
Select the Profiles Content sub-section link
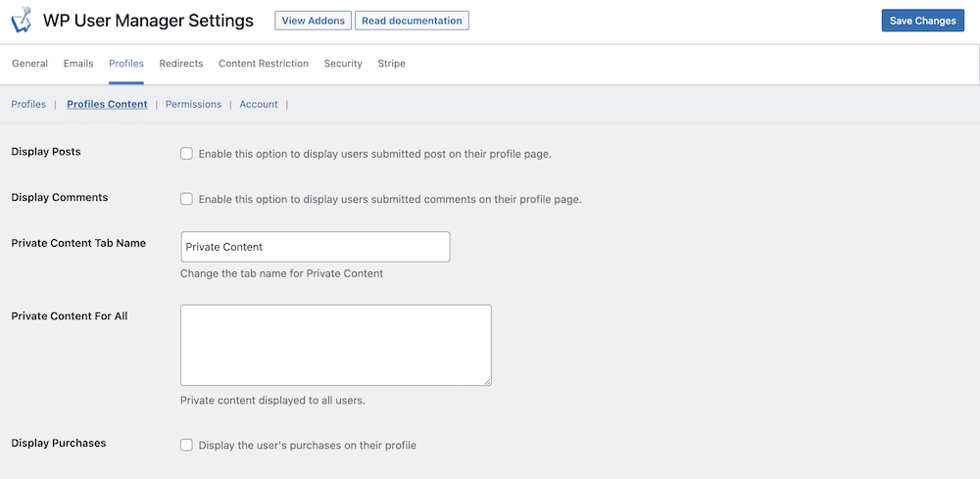tap(107, 104)
